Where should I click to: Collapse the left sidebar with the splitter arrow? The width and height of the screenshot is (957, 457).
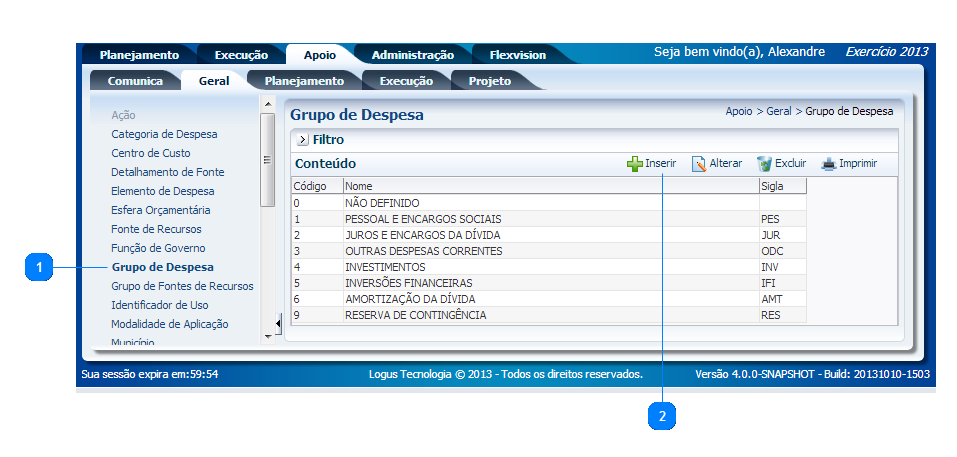(x=278, y=321)
